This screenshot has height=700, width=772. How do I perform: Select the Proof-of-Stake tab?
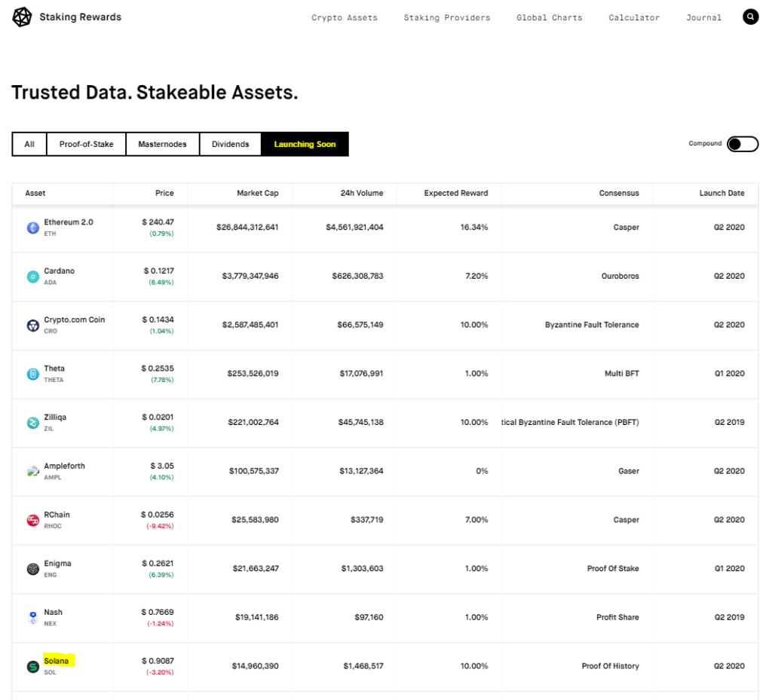(86, 144)
